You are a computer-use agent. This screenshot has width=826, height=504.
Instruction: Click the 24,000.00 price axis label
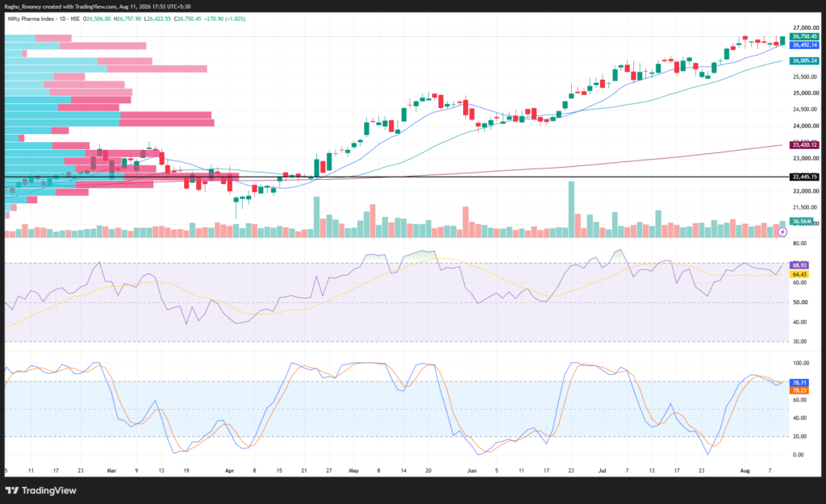point(806,126)
